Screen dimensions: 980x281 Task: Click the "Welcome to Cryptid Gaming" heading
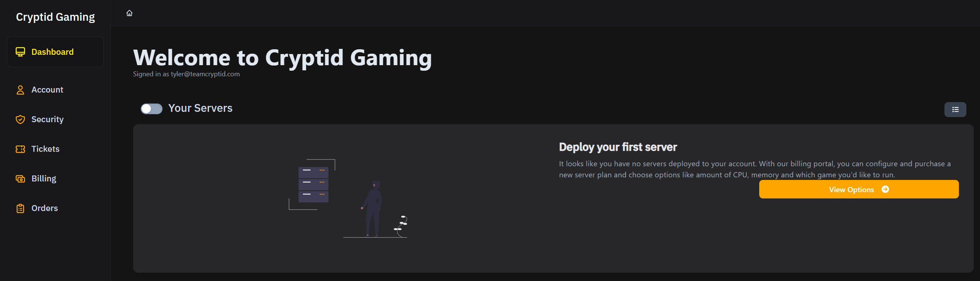[x=282, y=58]
